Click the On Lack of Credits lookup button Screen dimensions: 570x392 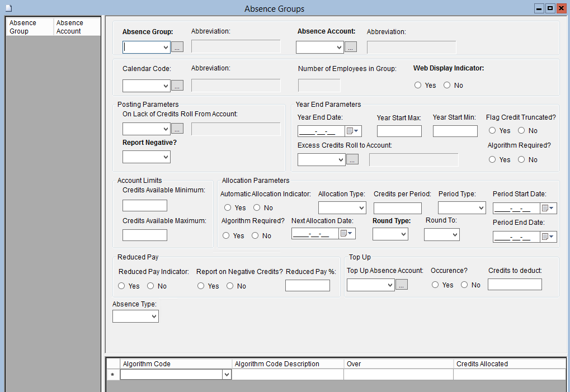177,129
